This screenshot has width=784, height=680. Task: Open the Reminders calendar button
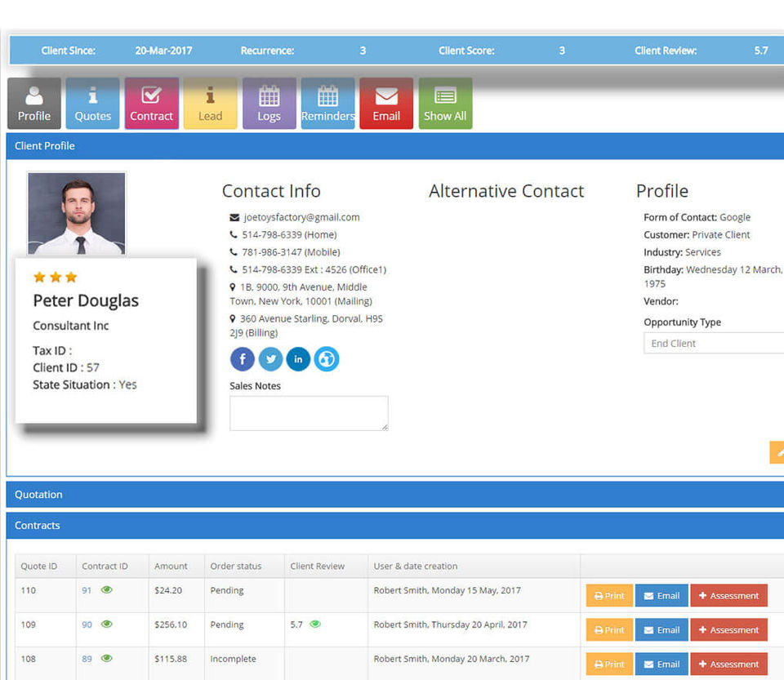(x=327, y=103)
